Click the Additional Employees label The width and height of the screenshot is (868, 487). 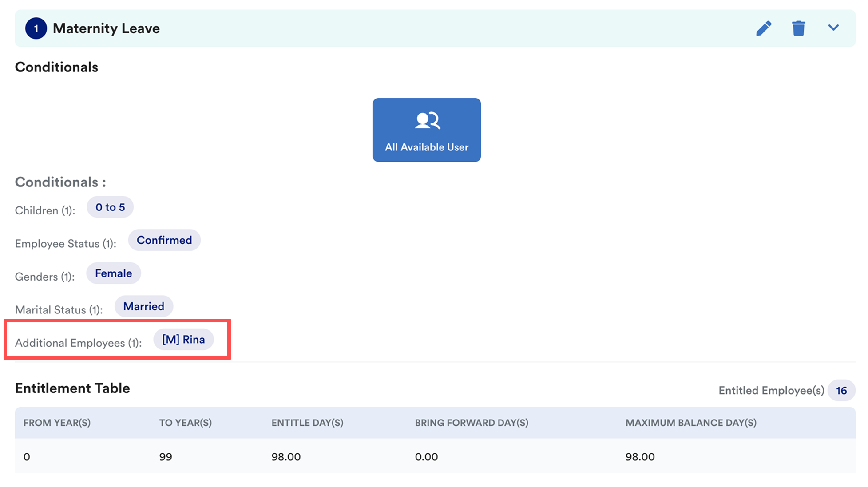click(78, 343)
